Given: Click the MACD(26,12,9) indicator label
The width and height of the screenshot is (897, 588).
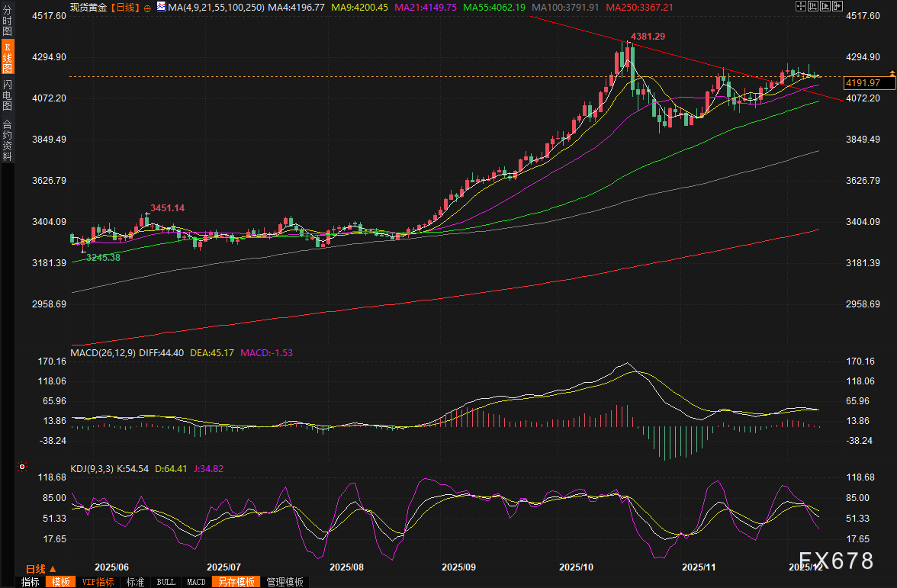Looking at the screenshot, I should coord(103,353).
